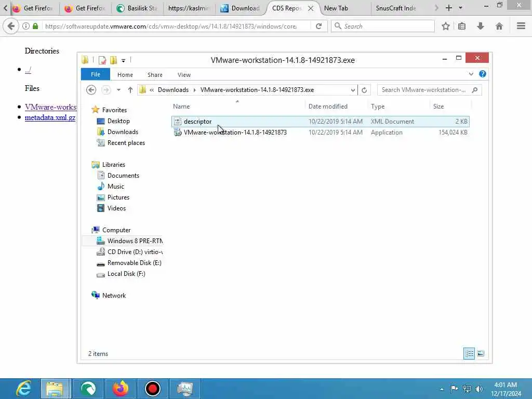Click the Explorer back navigation arrow
Image resolution: width=532 pixels, height=399 pixels.
91,90
